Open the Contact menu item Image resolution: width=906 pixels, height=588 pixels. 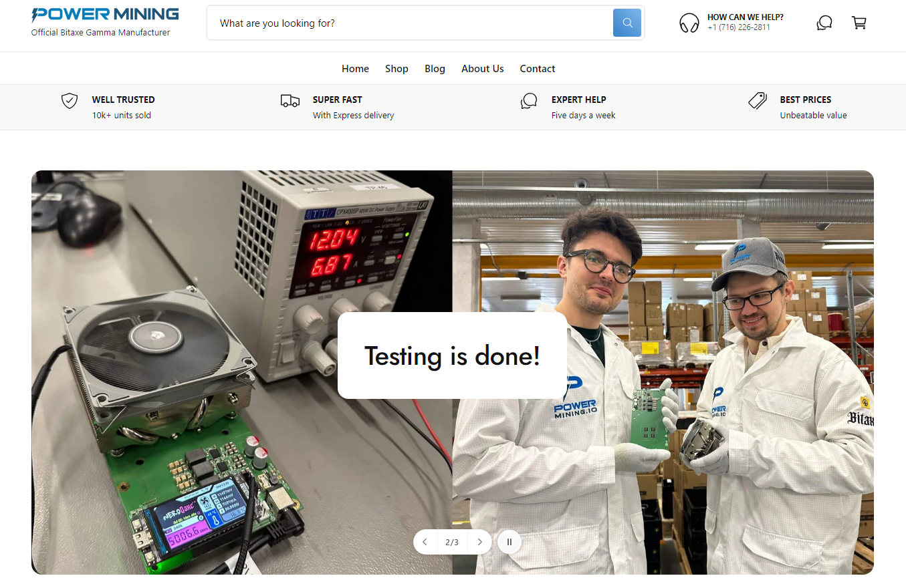coord(538,69)
